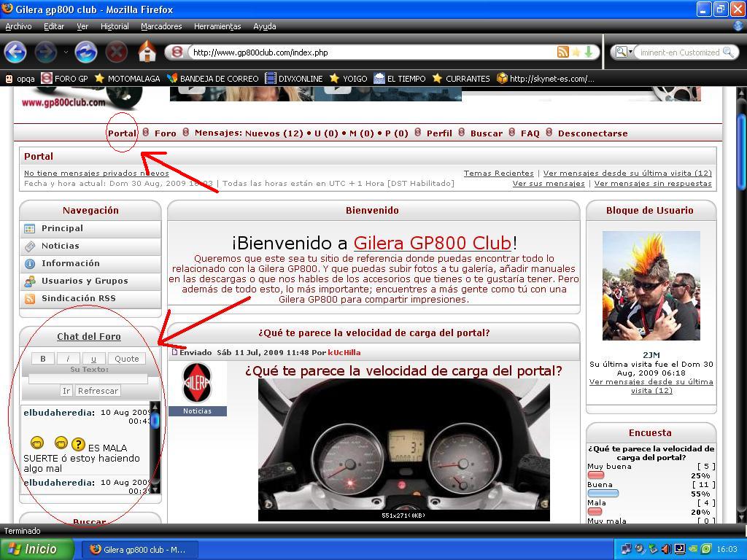Open the Gilera GP800 Club welcome link
The width and height of the screenshot is (747, 560).
433,244
